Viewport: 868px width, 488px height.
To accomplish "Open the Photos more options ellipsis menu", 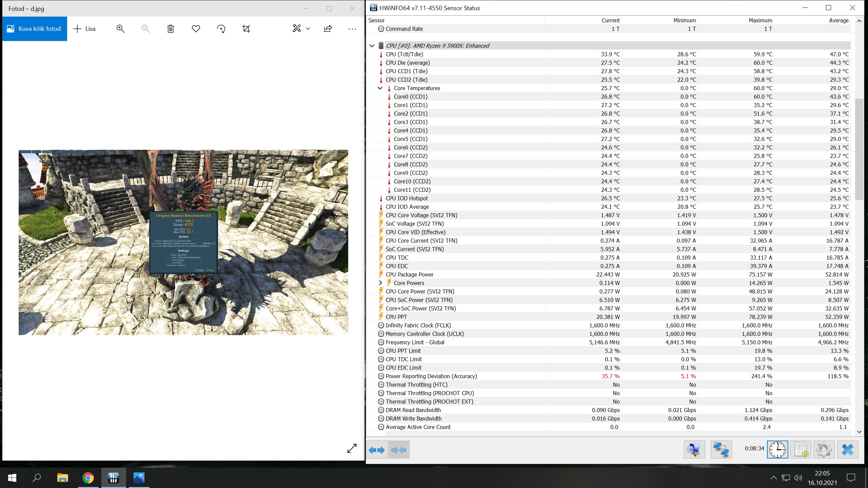I will [352, 29].
